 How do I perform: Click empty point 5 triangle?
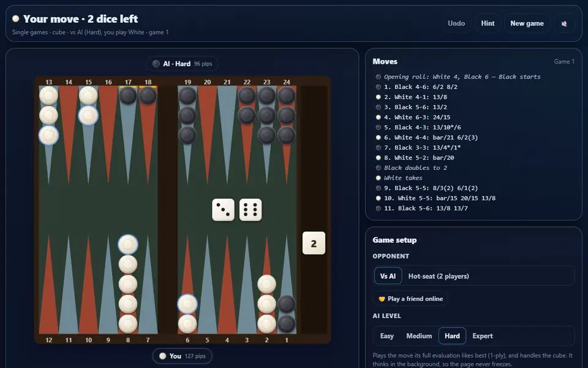tap(208, 285)
